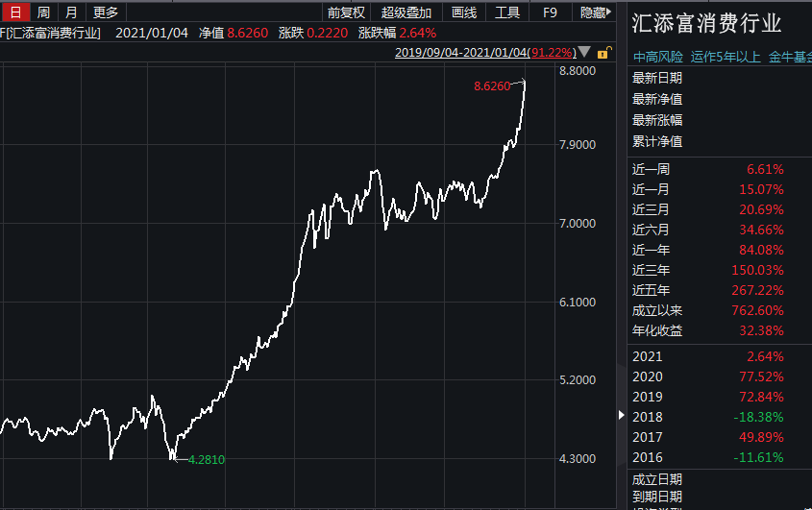Select the 日 daily chart tab

pos(15,12)
